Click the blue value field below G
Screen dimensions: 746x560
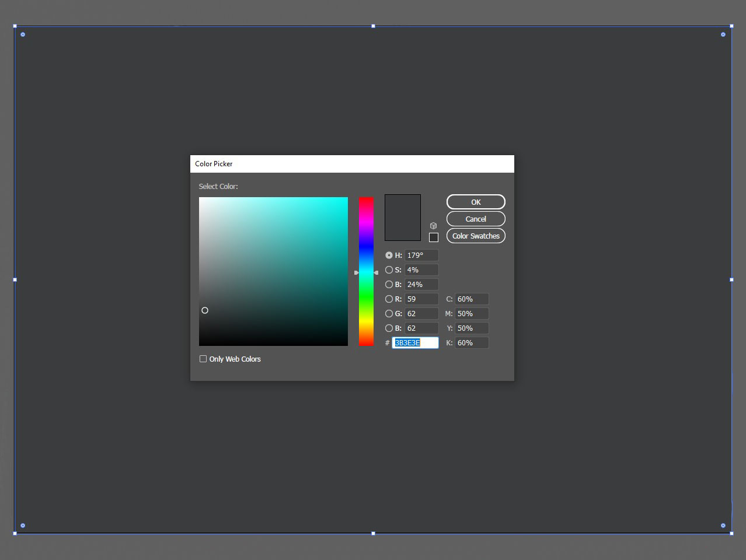tap(421, 328)
